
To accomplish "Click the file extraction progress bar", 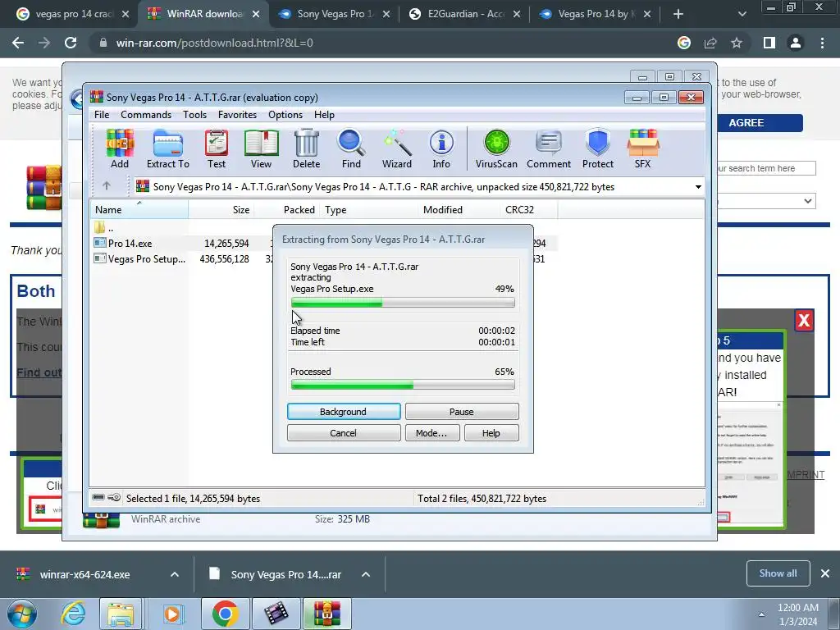I will coord(403,303).
